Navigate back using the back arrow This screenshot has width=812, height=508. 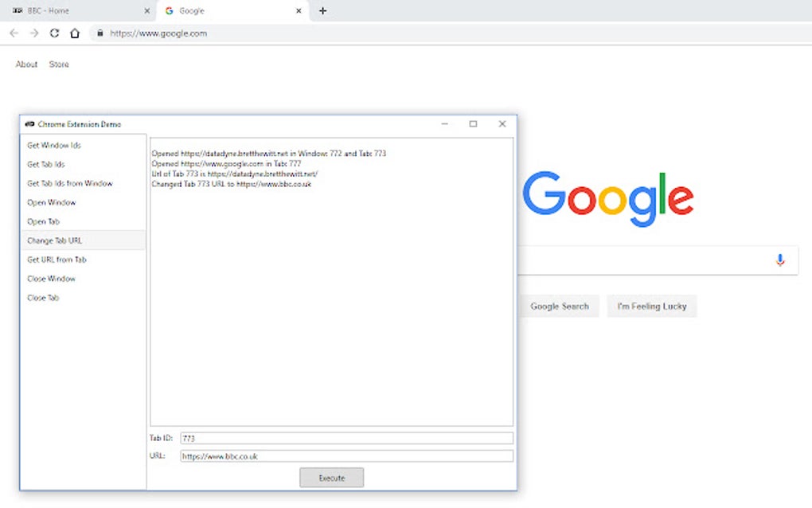(14, 33)
